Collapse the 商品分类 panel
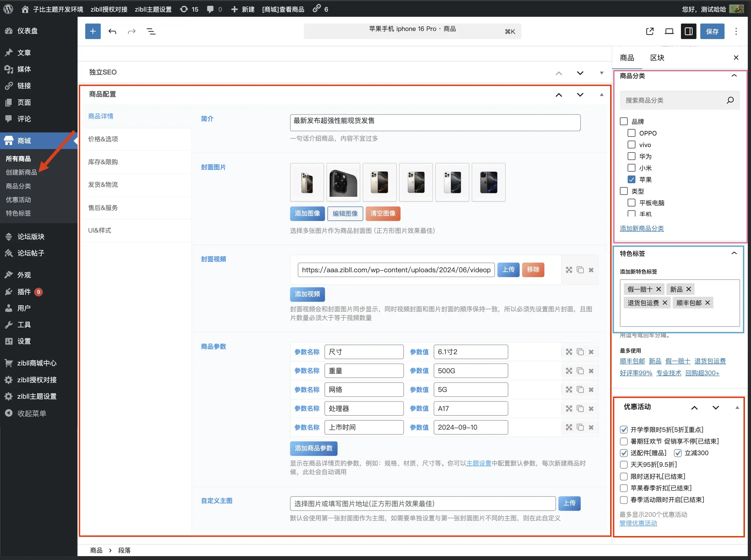The width and height of the screenshot is (751, 560). [x=734, y=75]
